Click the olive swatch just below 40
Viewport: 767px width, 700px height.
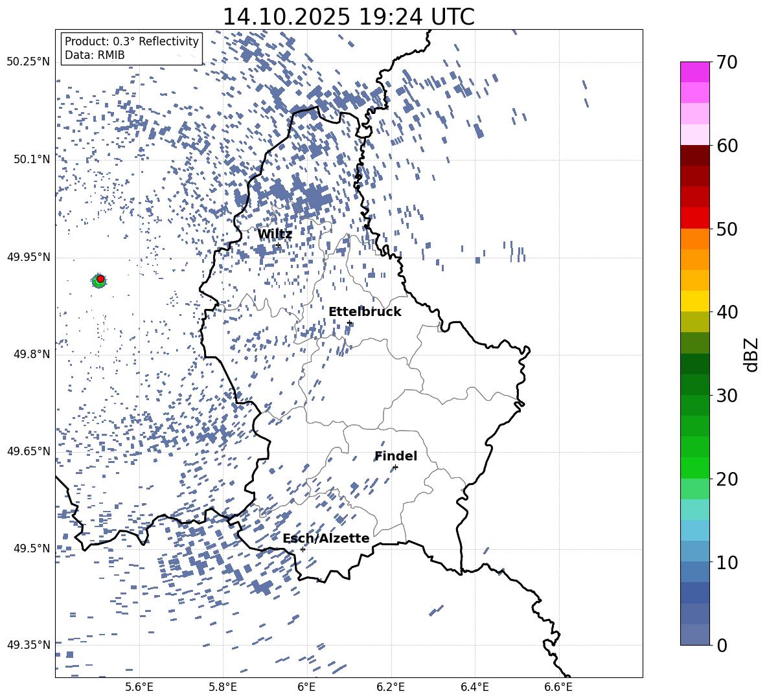(x=694, y=322)
